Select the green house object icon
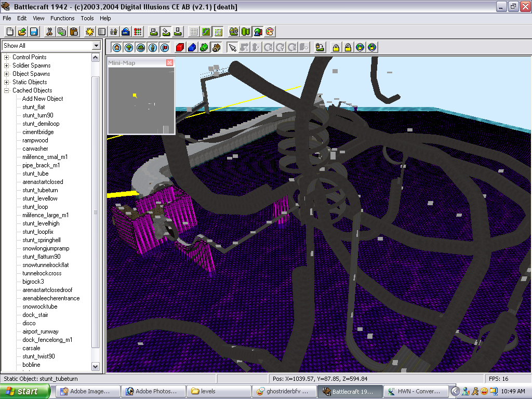Viewport: 532px width, 399px height. click(204, 47)
